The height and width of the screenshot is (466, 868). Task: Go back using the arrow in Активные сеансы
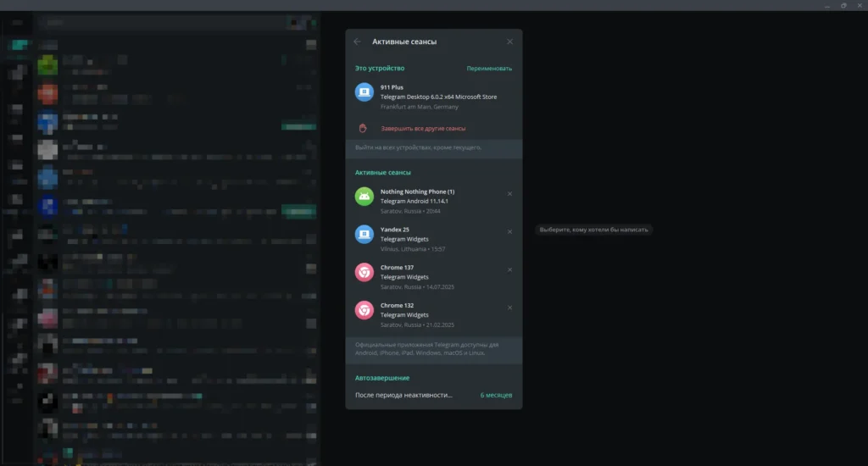coord(357,42)
